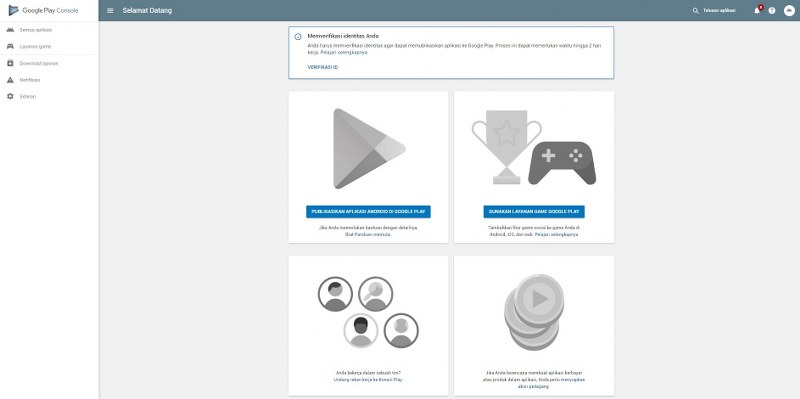Open the help question mark icon
The width and height of the screenshot is (800, 399).
[772, 11]
